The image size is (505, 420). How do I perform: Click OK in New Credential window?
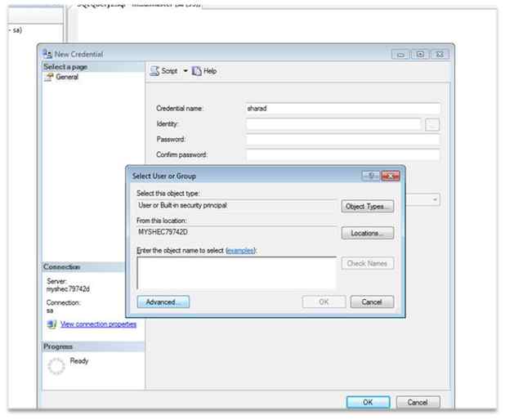[368, 402]
